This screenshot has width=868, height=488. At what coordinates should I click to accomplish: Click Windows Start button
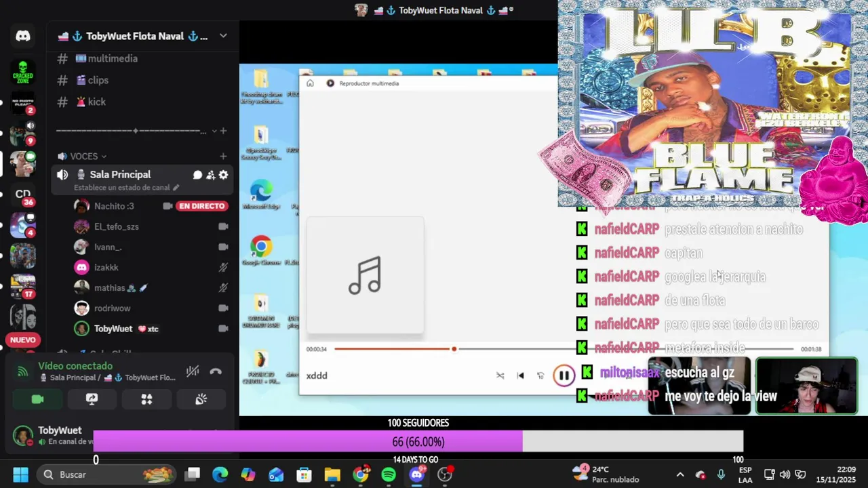[20, 474]
